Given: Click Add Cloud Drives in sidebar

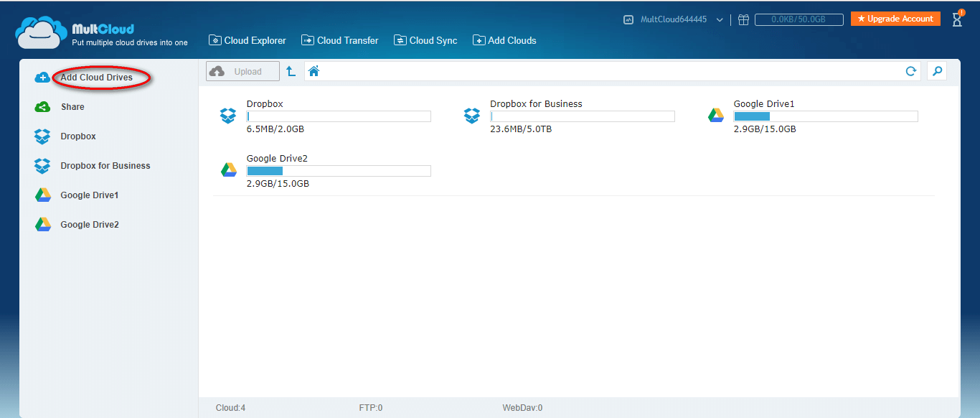Looking at the screenshot, I should (x=96, y=78).
